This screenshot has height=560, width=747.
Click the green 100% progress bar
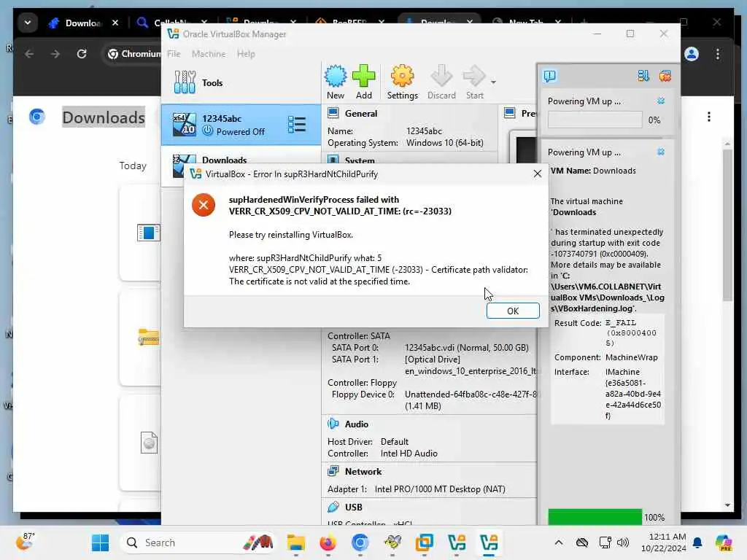[x=595, y=518]
